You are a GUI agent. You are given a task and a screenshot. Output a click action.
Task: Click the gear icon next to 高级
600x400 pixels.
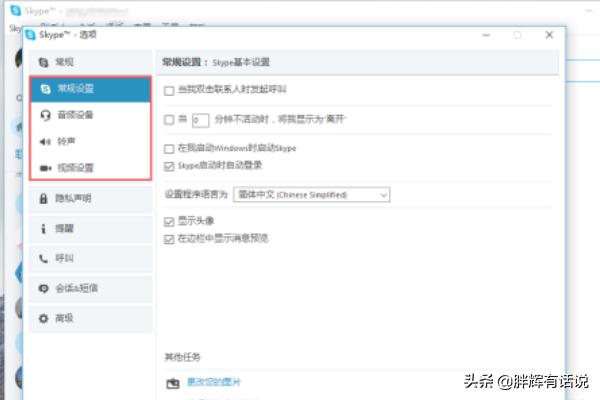point(44,318)
